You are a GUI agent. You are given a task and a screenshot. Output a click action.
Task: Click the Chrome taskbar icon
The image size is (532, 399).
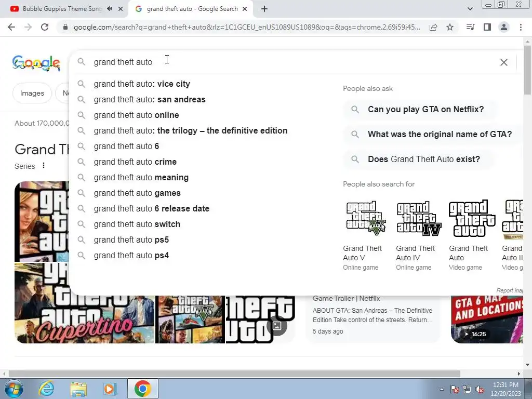tap(143, 389)
